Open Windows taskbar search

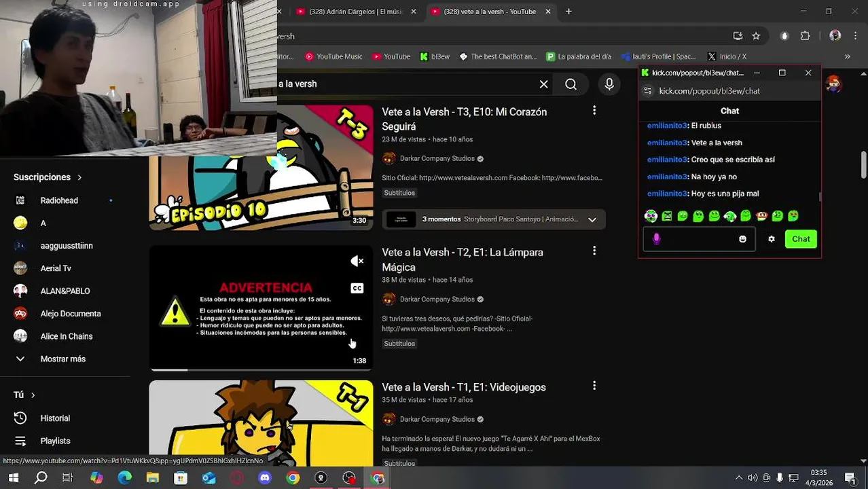tap(41, 478)
